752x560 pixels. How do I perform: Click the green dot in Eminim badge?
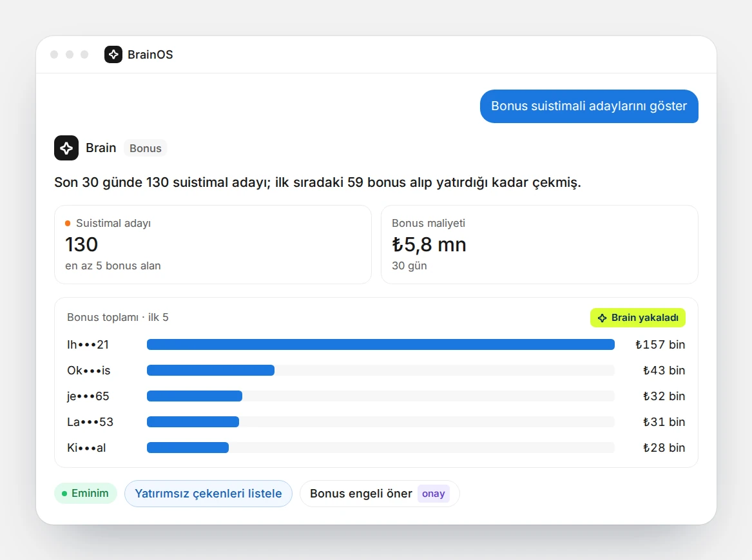[64, 494]
